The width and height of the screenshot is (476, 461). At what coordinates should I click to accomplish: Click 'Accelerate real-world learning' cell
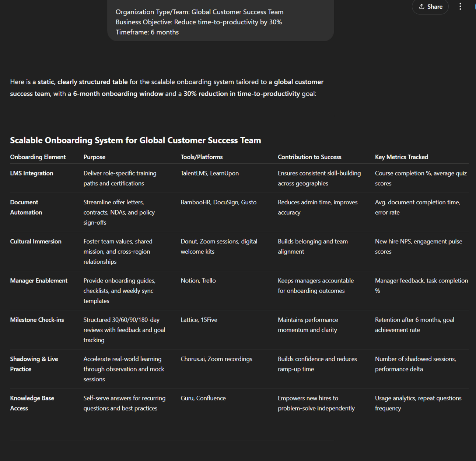(x=124, y=369)
